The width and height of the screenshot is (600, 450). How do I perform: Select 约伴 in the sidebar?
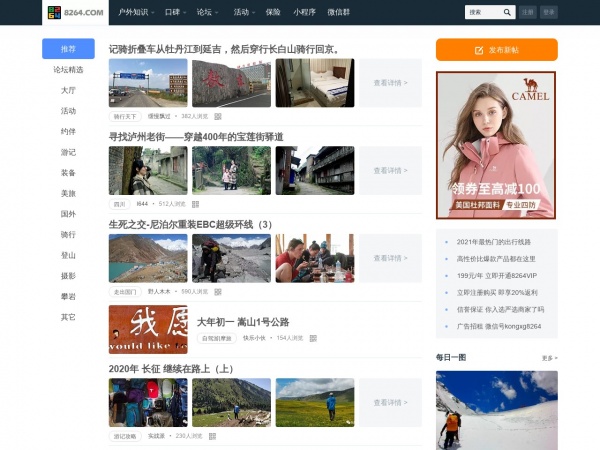pos(68,132)
